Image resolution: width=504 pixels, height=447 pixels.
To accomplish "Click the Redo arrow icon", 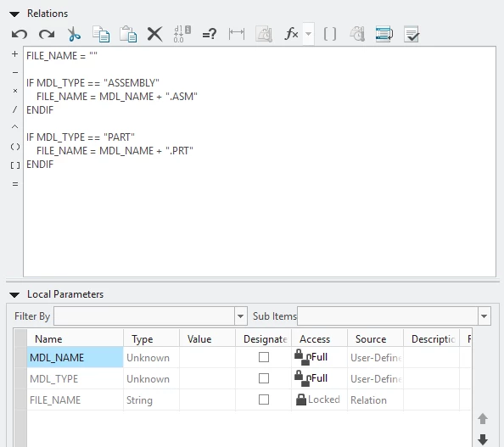I will click(x=47, y=34).
